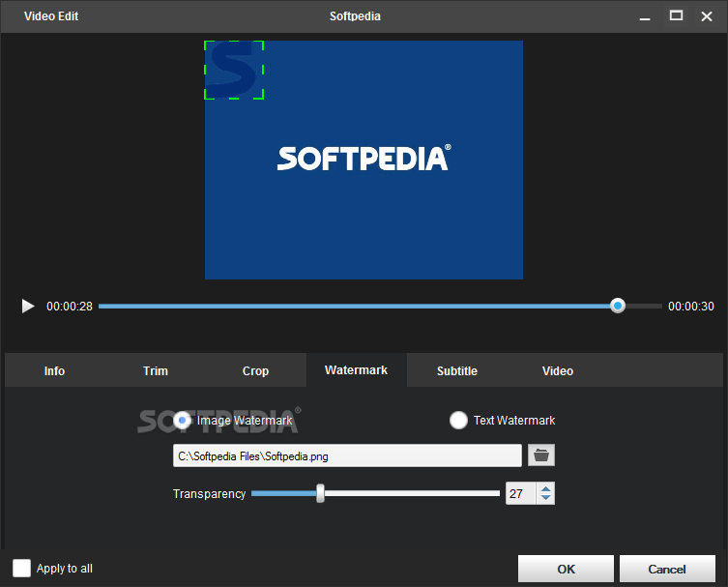728x587 pixels.
Task: Confirm edits with the OK button
Action: tap(566, 569)
